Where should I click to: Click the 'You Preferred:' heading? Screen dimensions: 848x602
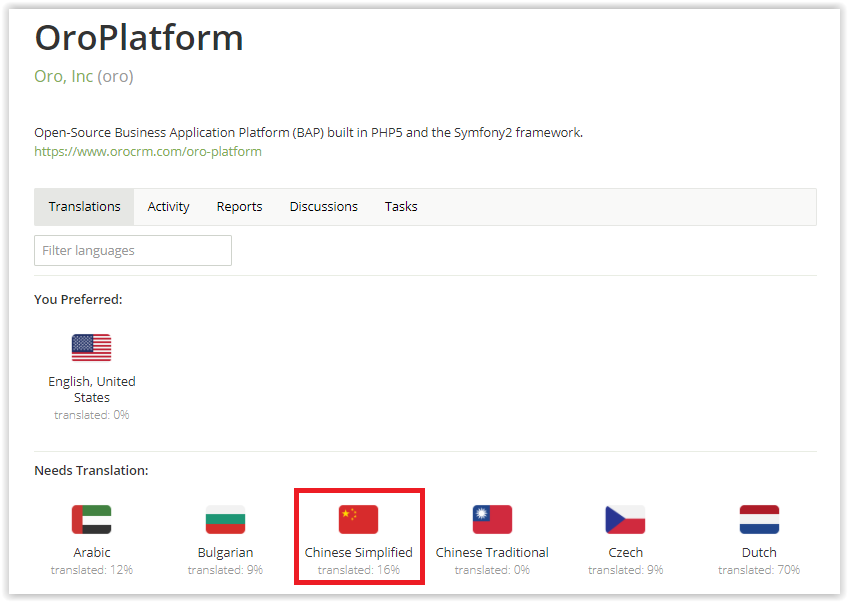point(78,300)
